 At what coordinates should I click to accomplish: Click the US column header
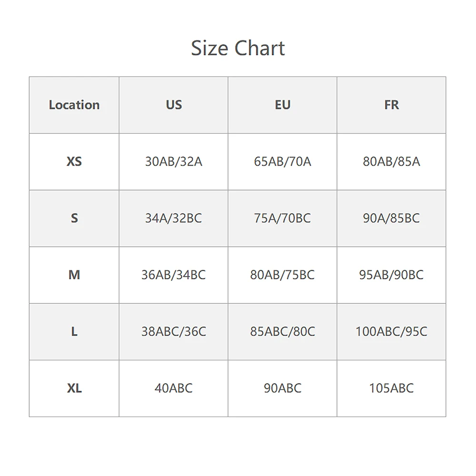coord(174,105)
